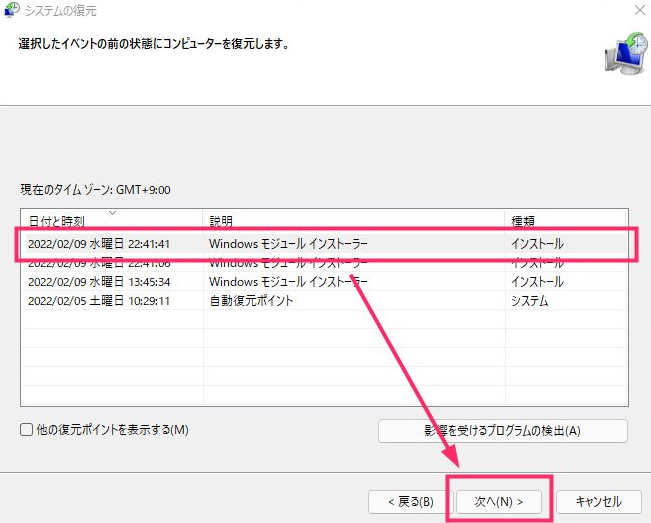Sort by 日付と時刻 column header
This screenshot has height=523, width=651.
click(112, 220)
